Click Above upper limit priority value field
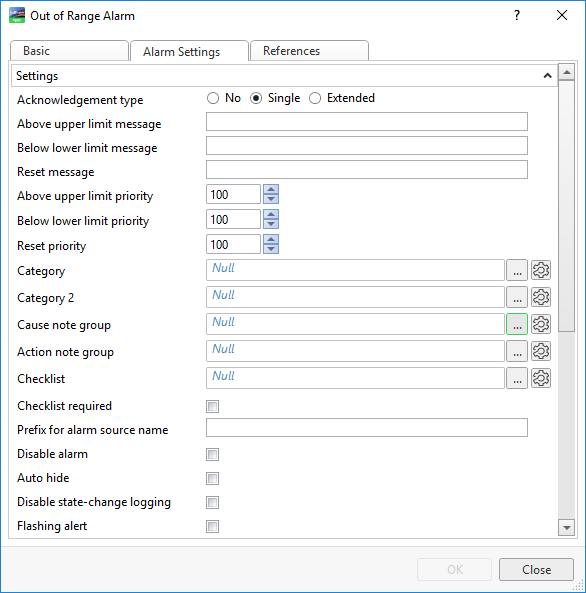This screenshot has height=593, width=586. point(233,194)
